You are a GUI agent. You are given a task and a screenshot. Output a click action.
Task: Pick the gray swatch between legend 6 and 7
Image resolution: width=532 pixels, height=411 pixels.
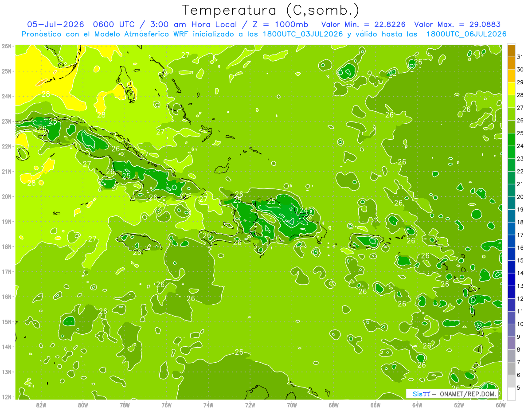[x=511, y=368]
